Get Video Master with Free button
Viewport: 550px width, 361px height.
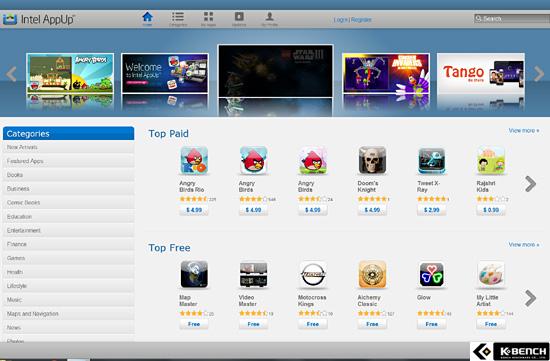(253, 324)
